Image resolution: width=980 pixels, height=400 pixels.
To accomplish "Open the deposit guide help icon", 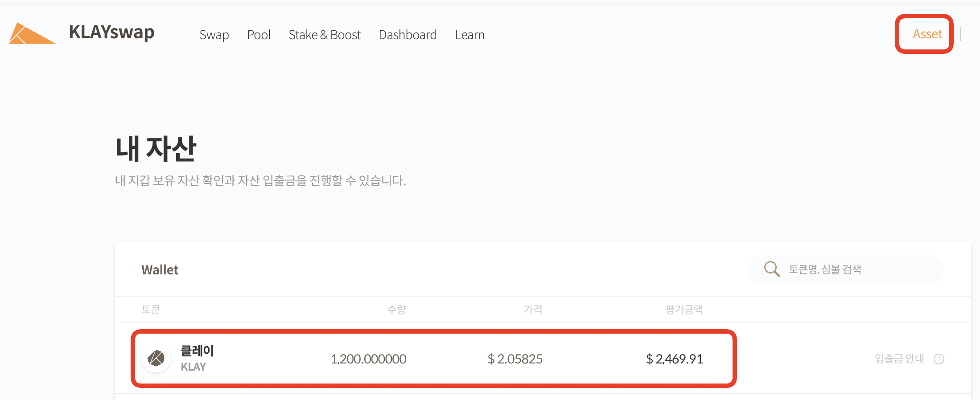I will [x=939, y=359].
